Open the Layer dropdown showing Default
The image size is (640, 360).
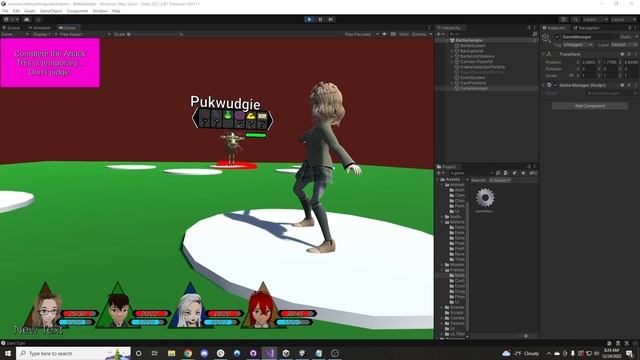tap(624, 44)
